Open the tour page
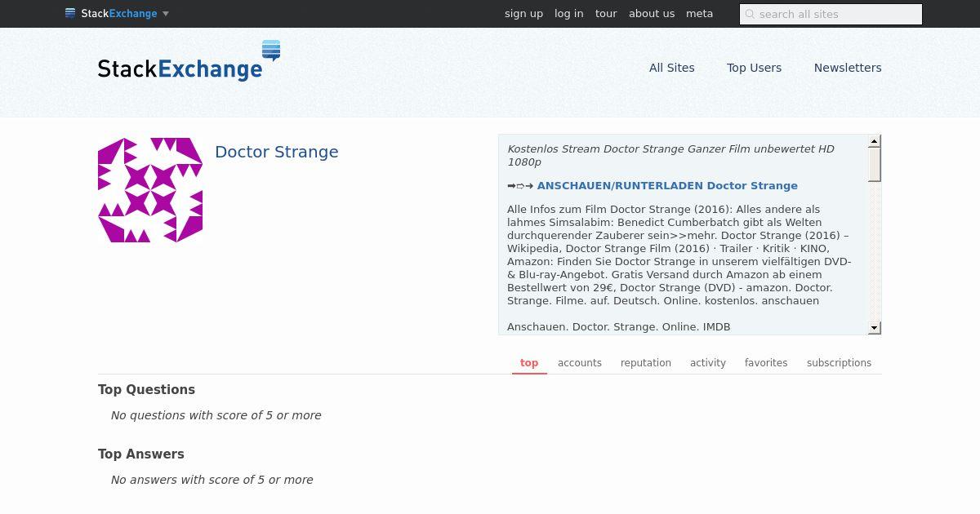Image resolution: width=980 pixels, height=514 pixels. pyautogui.click(x=606, y=14)
